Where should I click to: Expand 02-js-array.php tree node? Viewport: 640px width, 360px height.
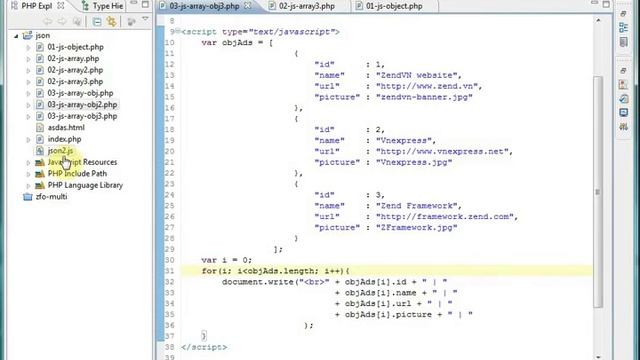point(28,59)
